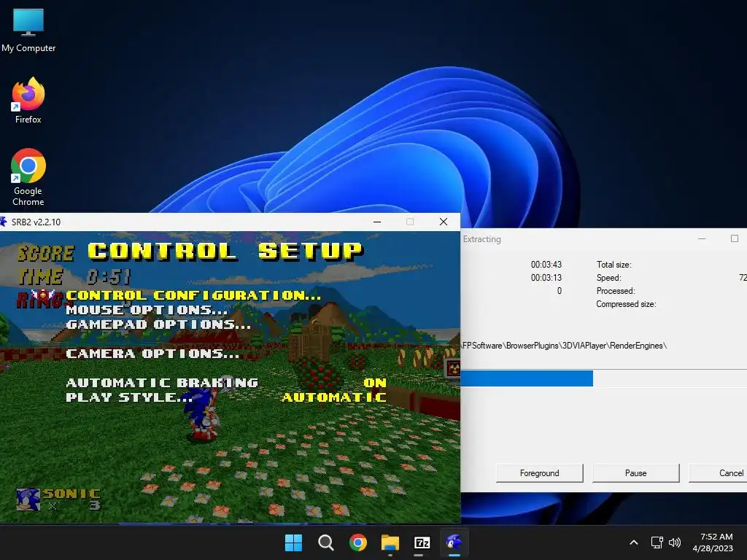This screenshot has width=747, height=560.
Task: Close the SRB2 v2.2.10 window
Action: (444, 222)
